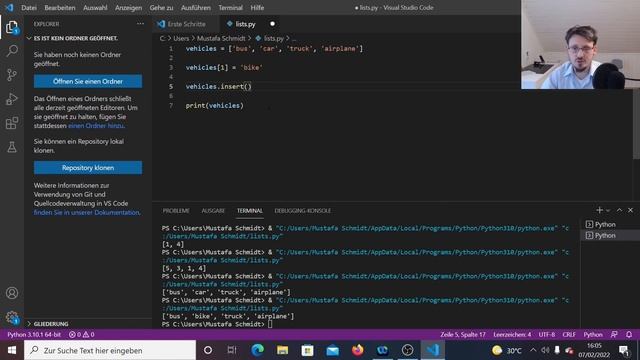640x360 pixels.
Task: Open the Gehe zu menu
Action: (x=161, y=7)
